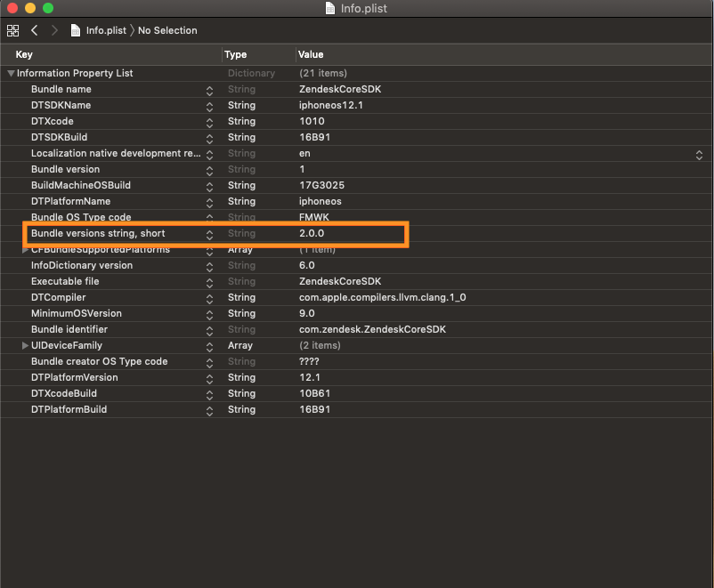This screenshot has width=714, height=588.
Task: Select executable value 'ZendeskCoreSDK'
Action: pos(340,281)
